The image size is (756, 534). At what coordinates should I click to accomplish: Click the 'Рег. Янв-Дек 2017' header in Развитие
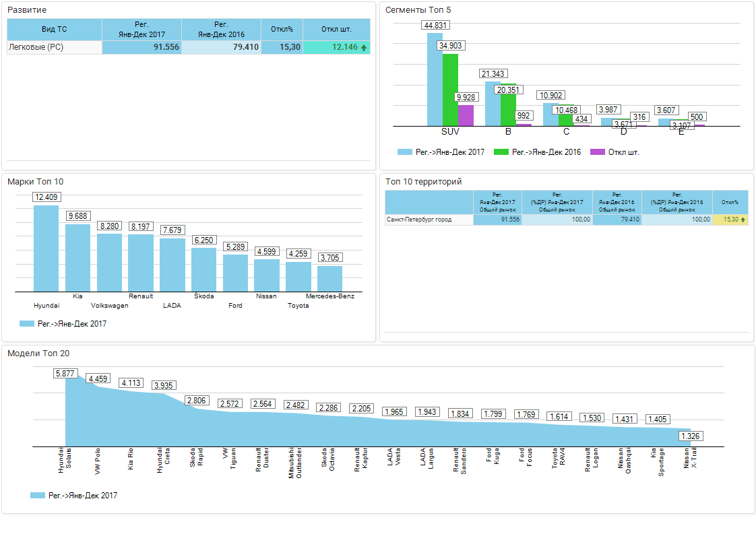click(x=141, y=30)
